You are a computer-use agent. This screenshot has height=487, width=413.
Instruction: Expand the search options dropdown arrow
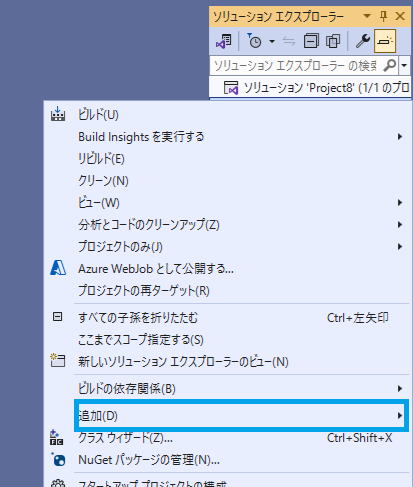pyautogui.click(x=404, y=65)
